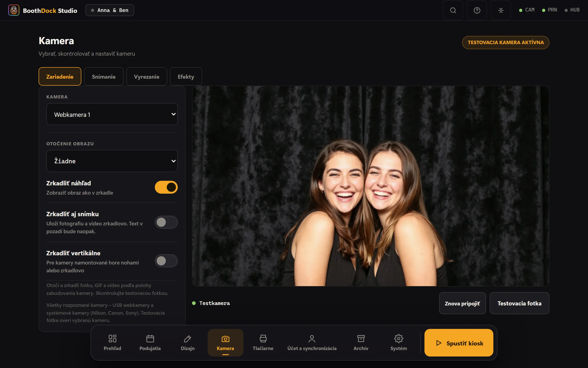The image size is (588, 368).
Task: Enable the Zrkadliť aj snímku toggle
Action: click(x=166, y=222)
